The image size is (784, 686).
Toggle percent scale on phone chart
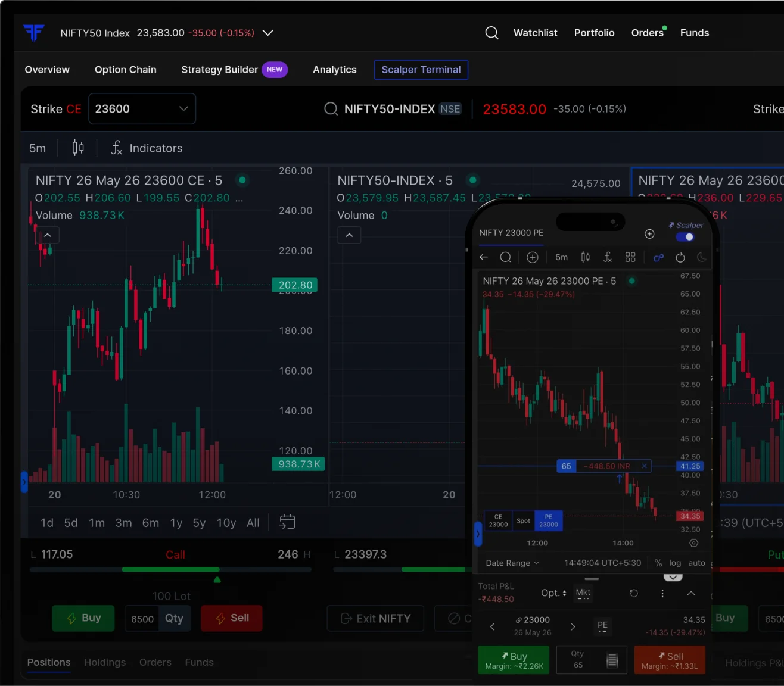658,563
